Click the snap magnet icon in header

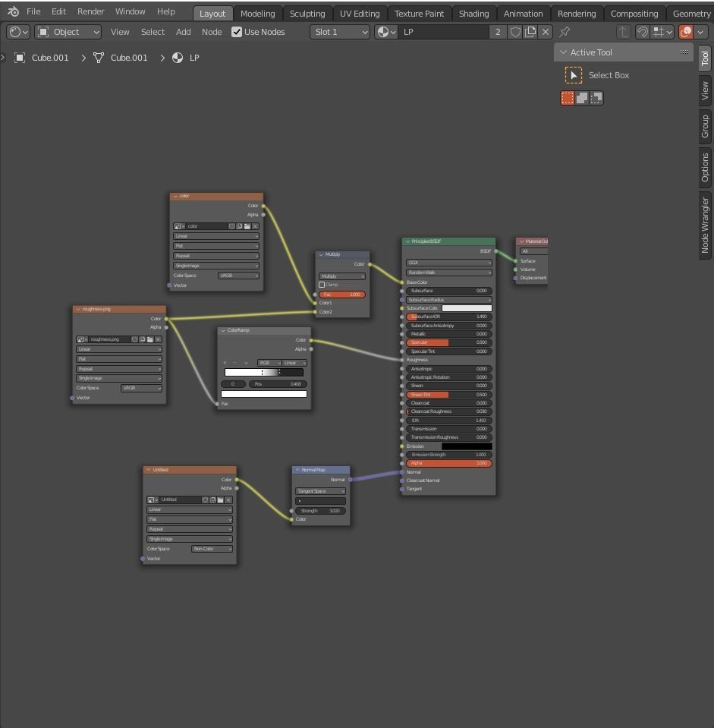643,32
